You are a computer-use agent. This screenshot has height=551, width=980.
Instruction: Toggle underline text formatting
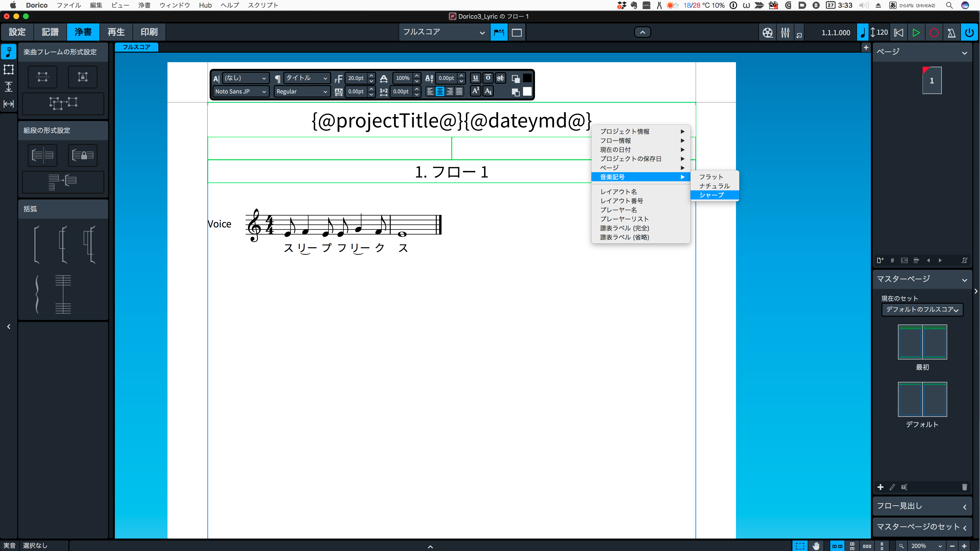click(x=475, y=78)
